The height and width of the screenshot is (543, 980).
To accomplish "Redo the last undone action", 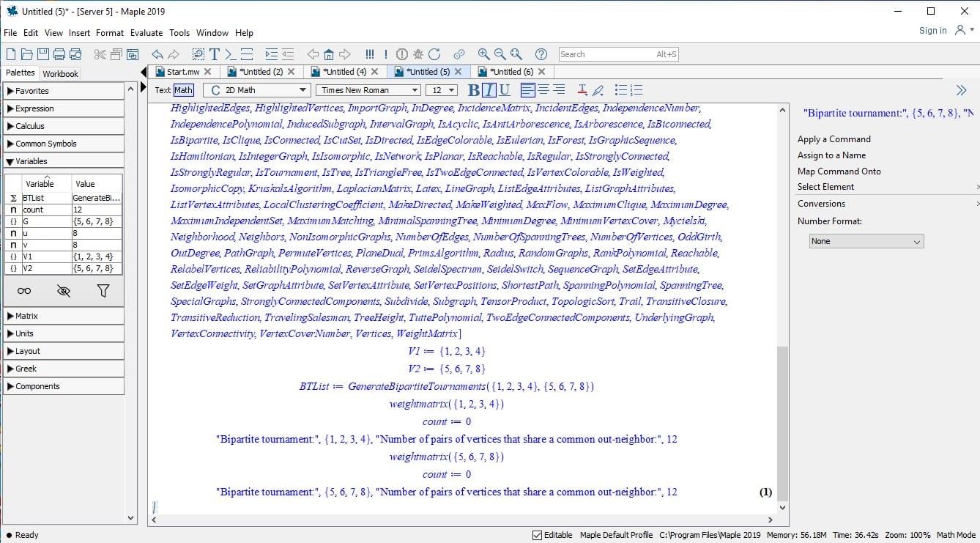I will pyautogui.click(x=174, y=54).
